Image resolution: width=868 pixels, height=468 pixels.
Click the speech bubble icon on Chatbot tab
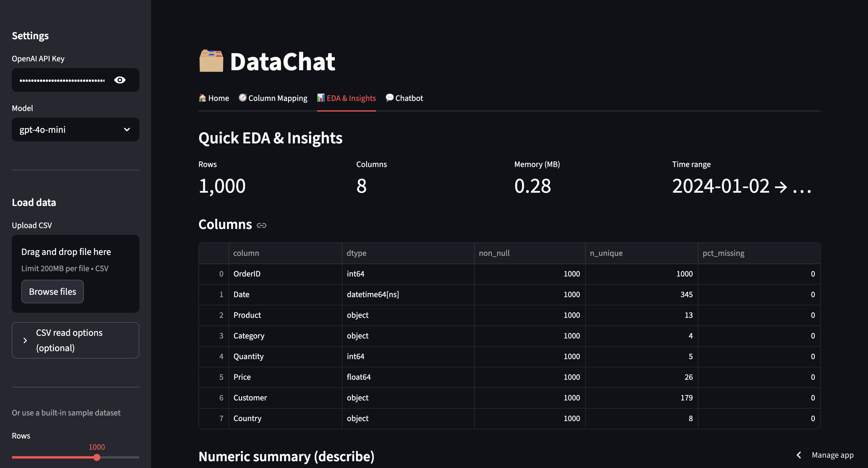[389, 98]
